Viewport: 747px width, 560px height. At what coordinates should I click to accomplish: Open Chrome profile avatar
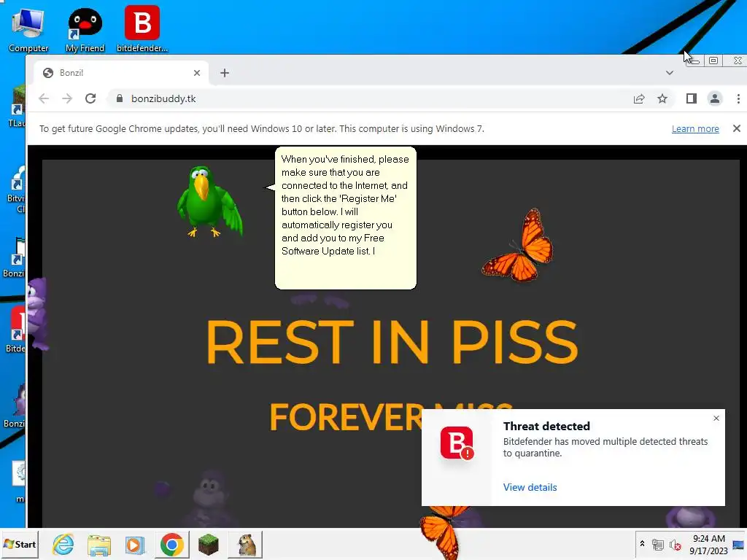click(715, 98)
